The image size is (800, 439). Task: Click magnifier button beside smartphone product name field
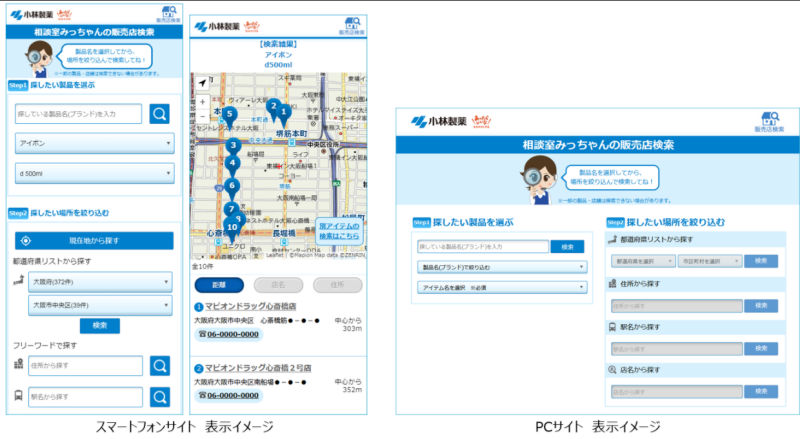click(x=159, y=114)
